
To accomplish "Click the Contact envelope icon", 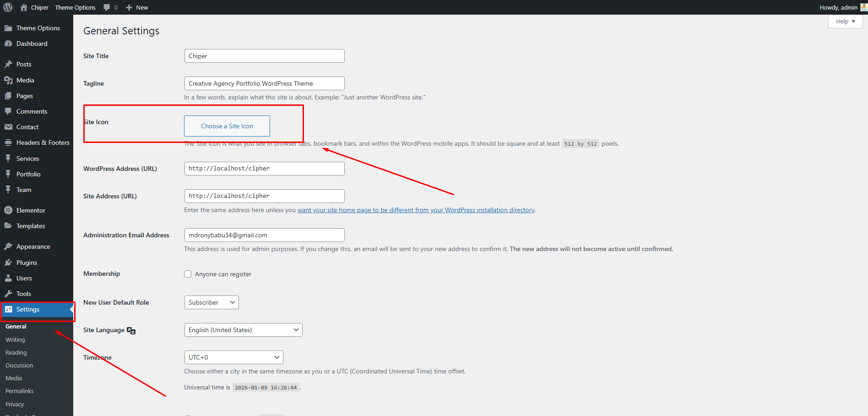I will coord(8,127).
